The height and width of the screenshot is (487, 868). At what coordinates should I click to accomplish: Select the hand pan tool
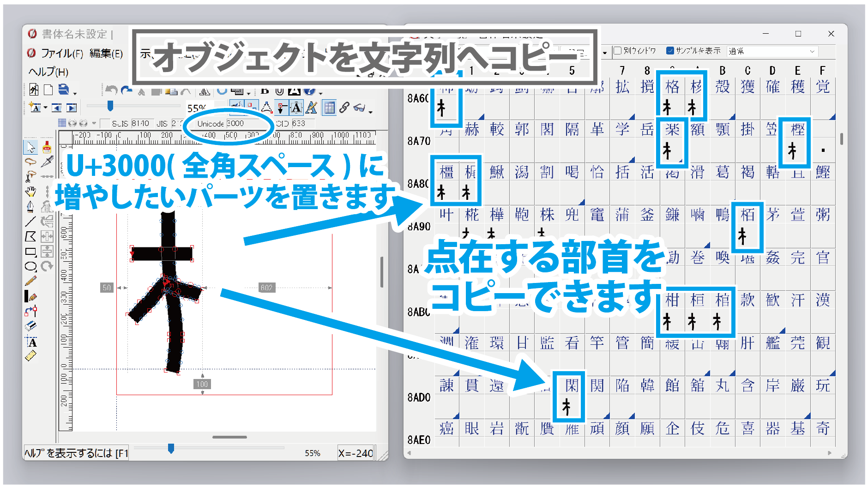coord(30,191)
